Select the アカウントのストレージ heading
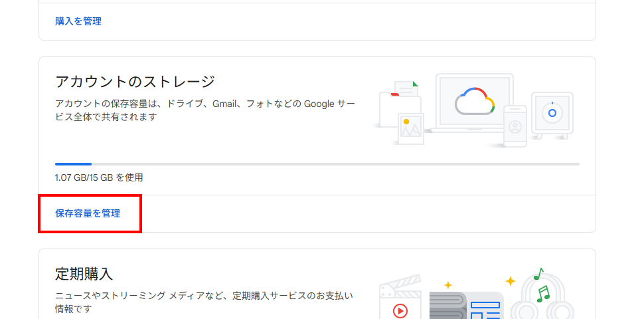Viewport: 644px width, 319px height. tap(135, 82)
